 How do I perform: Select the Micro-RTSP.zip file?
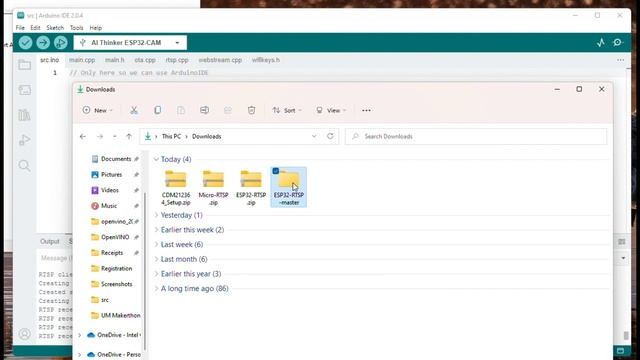213,187
